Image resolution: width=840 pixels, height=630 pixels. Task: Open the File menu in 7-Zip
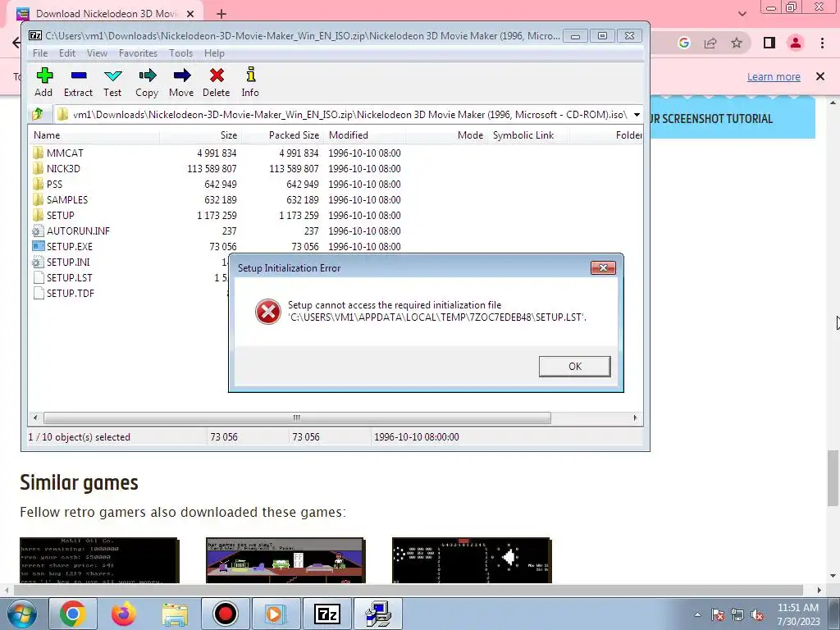[39, 53]
